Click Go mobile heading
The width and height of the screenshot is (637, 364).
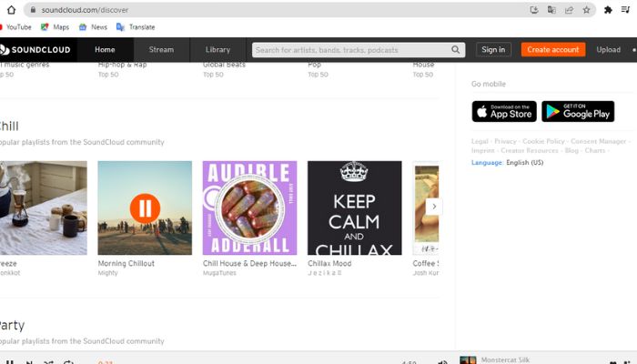pos(489,84)
